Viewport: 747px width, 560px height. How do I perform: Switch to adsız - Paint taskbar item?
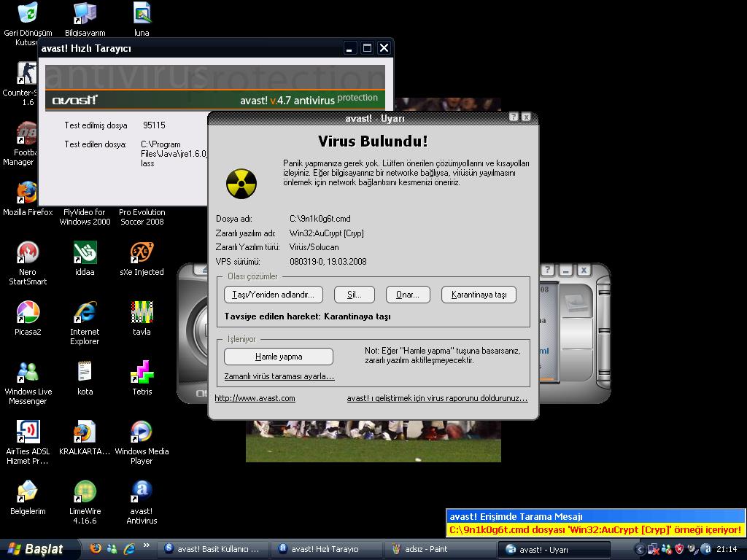(438, 549)
